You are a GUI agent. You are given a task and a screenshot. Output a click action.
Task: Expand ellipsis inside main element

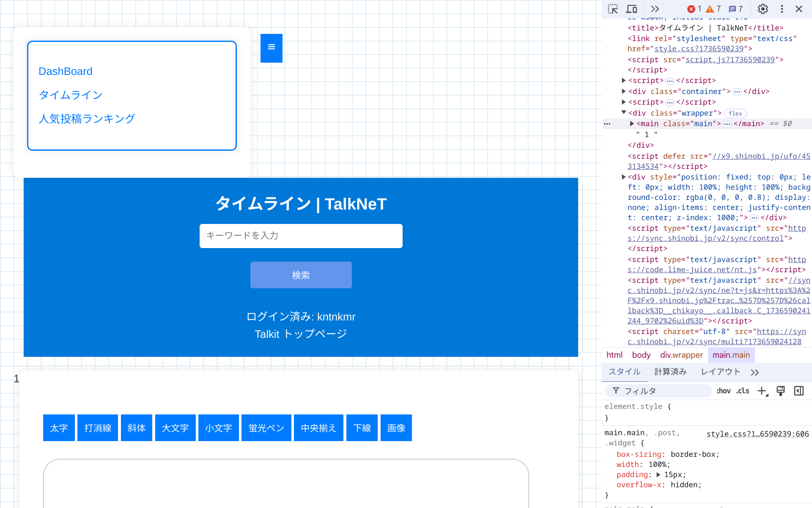(727, 124)
